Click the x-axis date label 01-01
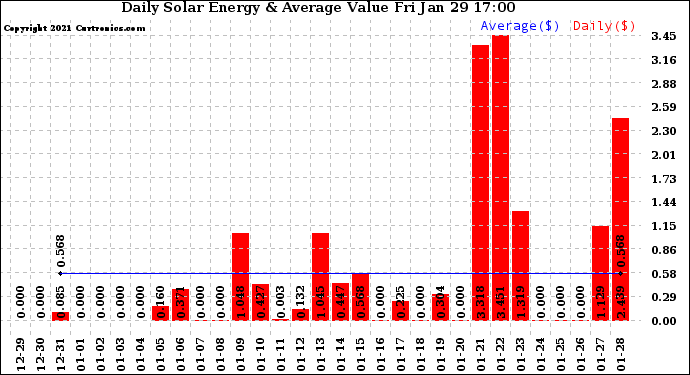Viewport: 690px width, 375px height. (x=81, y=355)
